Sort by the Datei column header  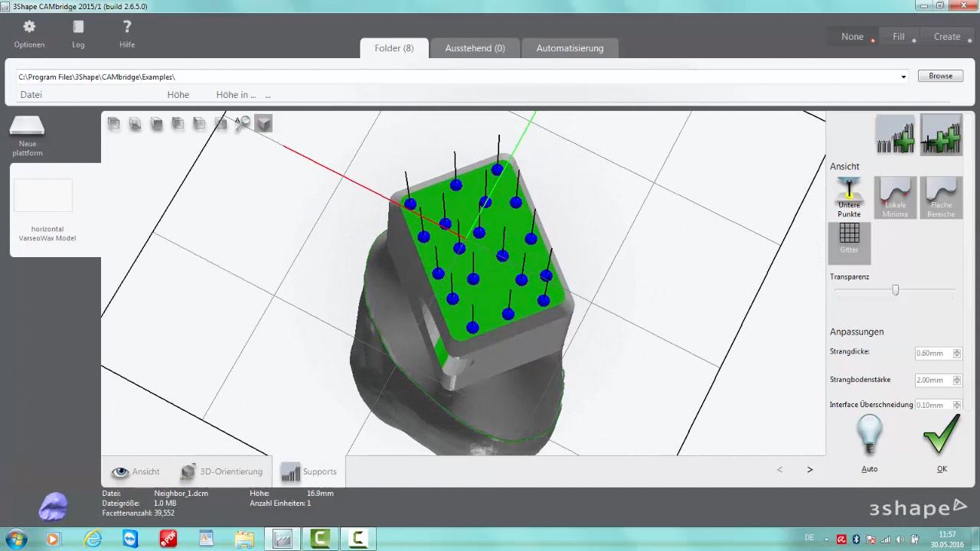coord(31,95)
